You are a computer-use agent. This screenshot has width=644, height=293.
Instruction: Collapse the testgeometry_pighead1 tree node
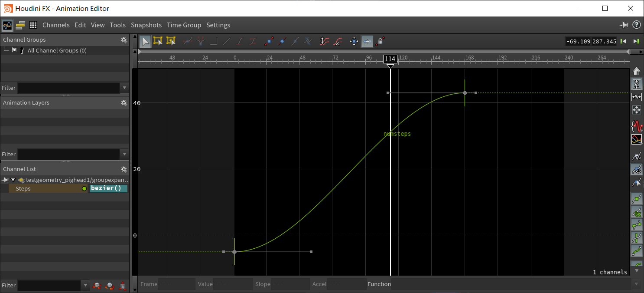click(x=13, y=180)
